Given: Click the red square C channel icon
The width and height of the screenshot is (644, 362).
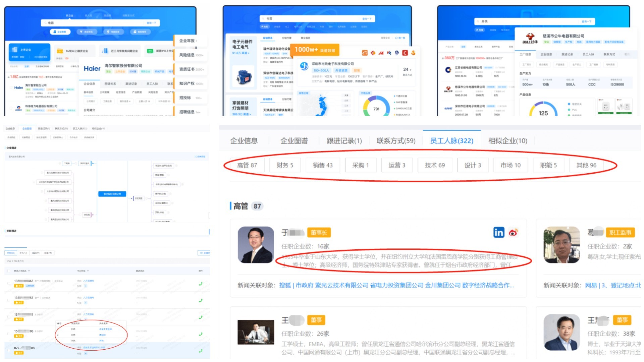Looking at the screenshot, I should pos(405,53).
